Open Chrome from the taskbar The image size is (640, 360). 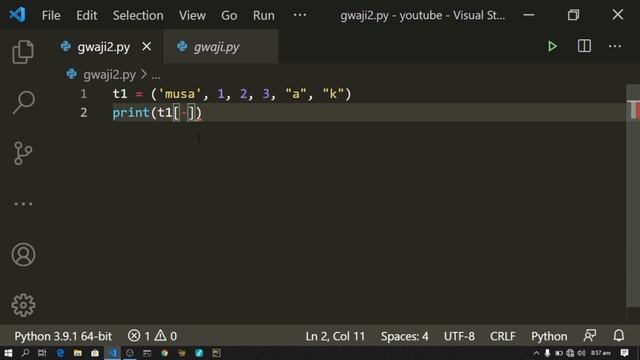(164, 353)
